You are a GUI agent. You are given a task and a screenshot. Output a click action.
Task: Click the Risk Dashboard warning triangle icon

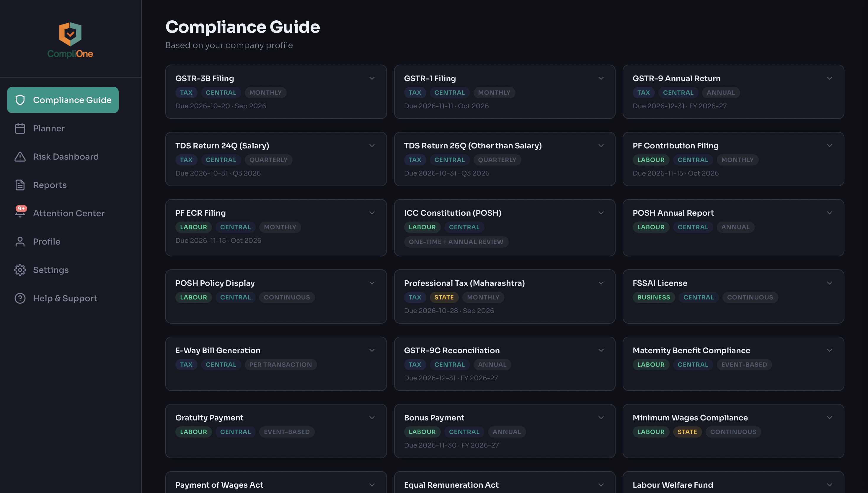click(x=20, y=156)
